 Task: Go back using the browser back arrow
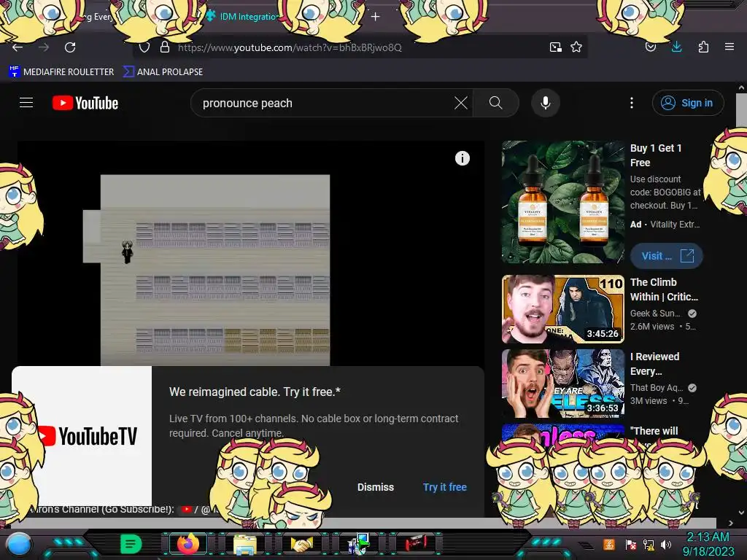pos(18,47)
